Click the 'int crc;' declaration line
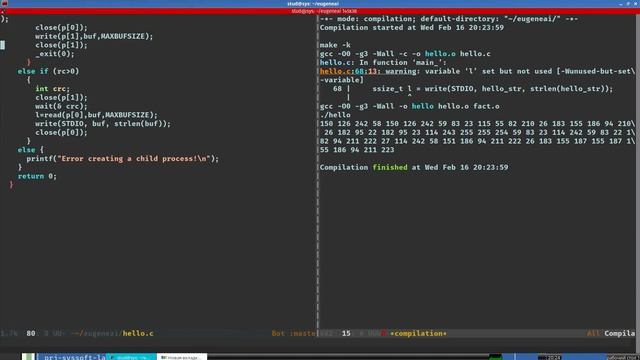640x360 pixels. click(x=52, y=89)
